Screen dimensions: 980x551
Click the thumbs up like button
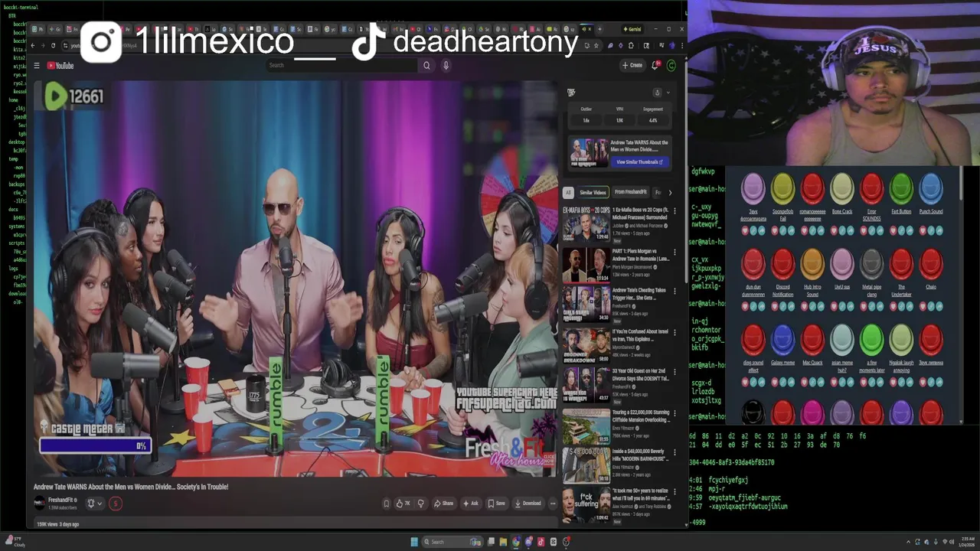(x=403, y=504)
